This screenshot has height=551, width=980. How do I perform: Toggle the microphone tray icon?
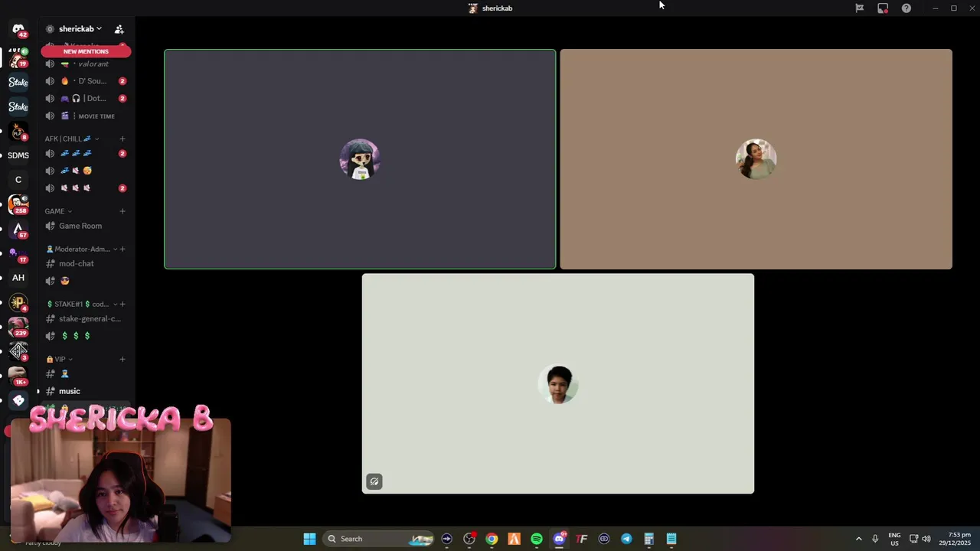[x=875, y=539]
